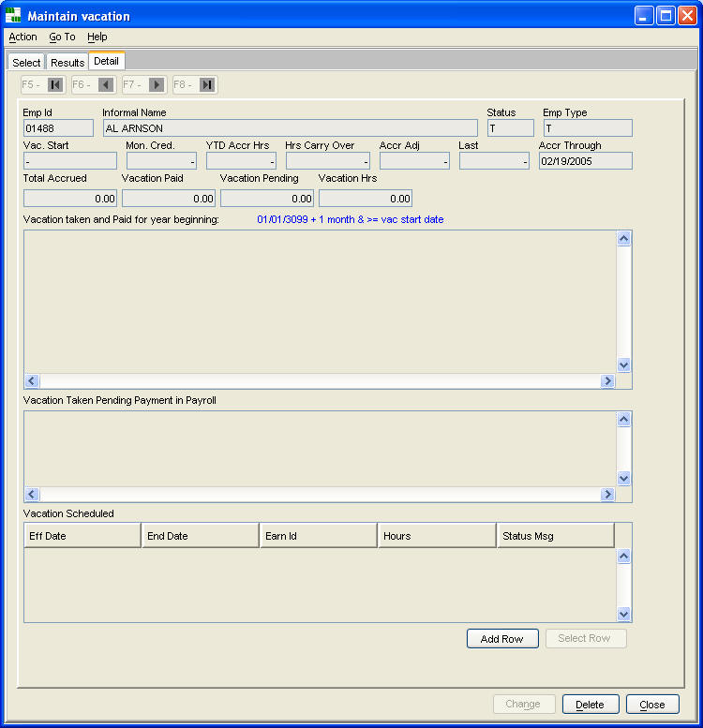
Task: Click right arrow in Vacation taken list
Action: tap(607, 381)
